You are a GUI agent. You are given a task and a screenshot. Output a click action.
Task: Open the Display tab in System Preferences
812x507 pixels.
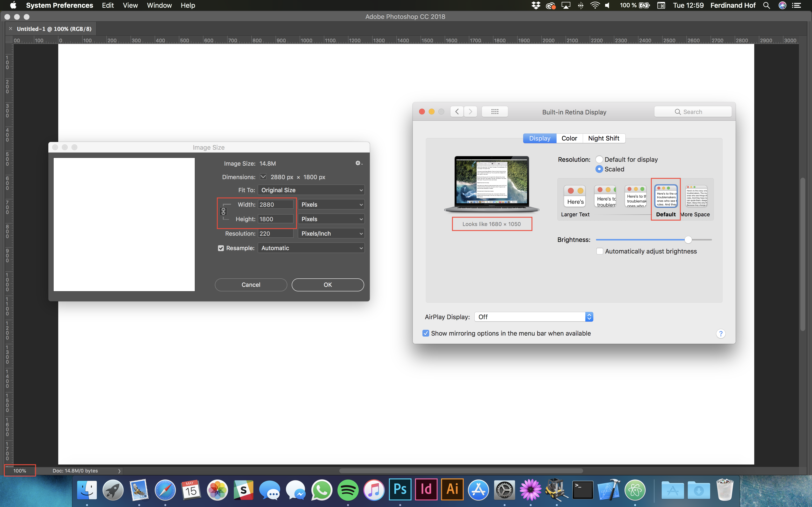click(539, 138)
